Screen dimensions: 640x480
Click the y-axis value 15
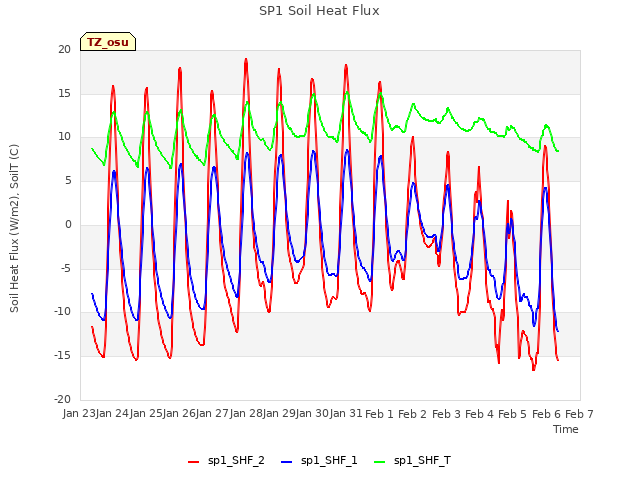pyautogui.click(x=64, y=93)
